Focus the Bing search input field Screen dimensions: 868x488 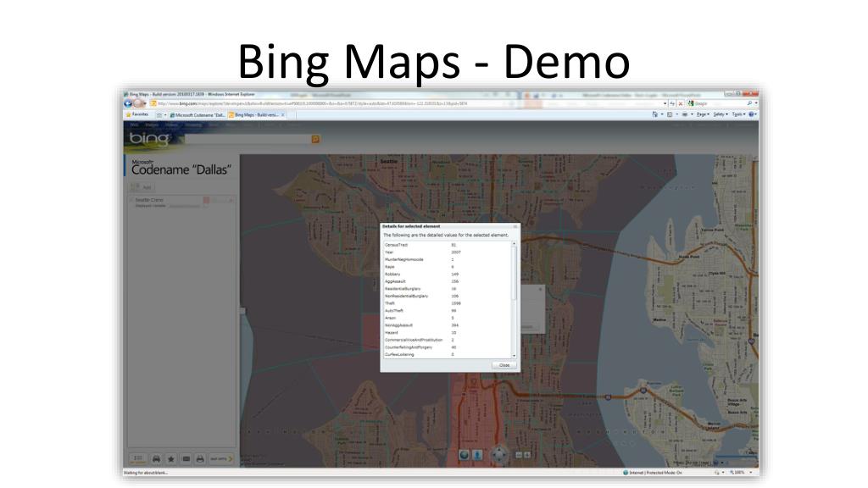click(248, 140)
